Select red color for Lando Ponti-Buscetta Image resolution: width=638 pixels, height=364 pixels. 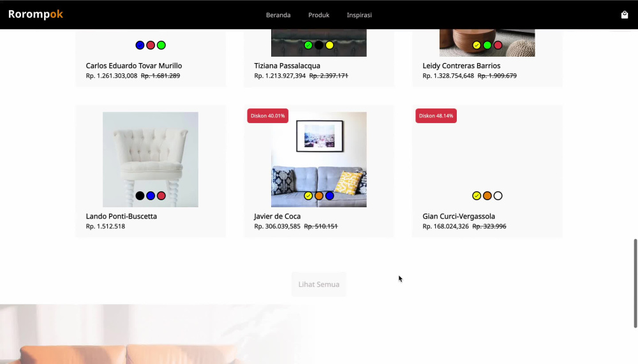tap(161, 196)
